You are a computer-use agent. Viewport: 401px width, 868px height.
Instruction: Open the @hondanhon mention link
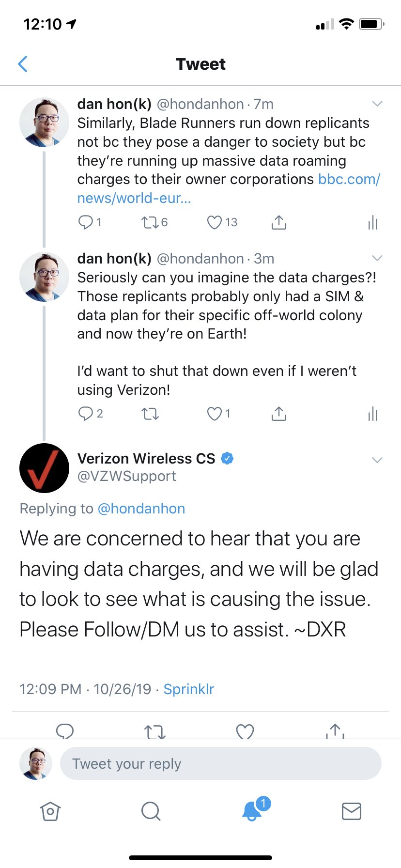[141, 509]
